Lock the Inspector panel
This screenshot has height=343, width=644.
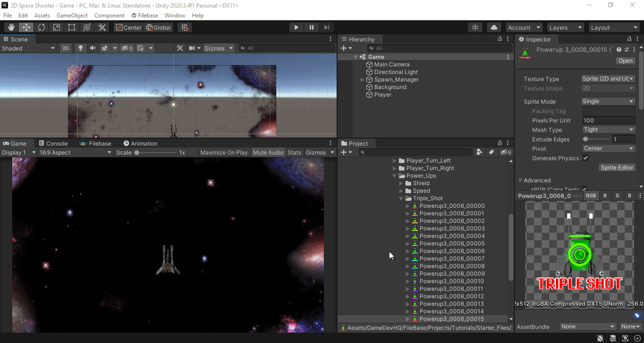(629, 39)
